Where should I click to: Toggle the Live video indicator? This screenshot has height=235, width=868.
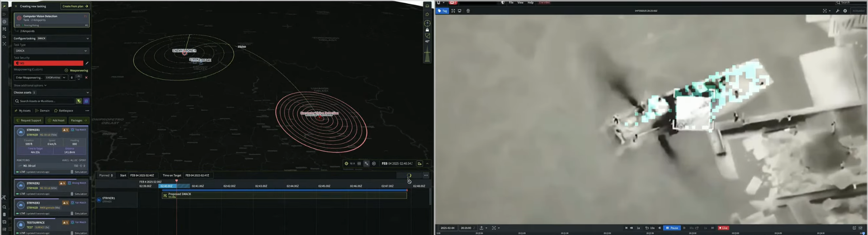[723, 228]
